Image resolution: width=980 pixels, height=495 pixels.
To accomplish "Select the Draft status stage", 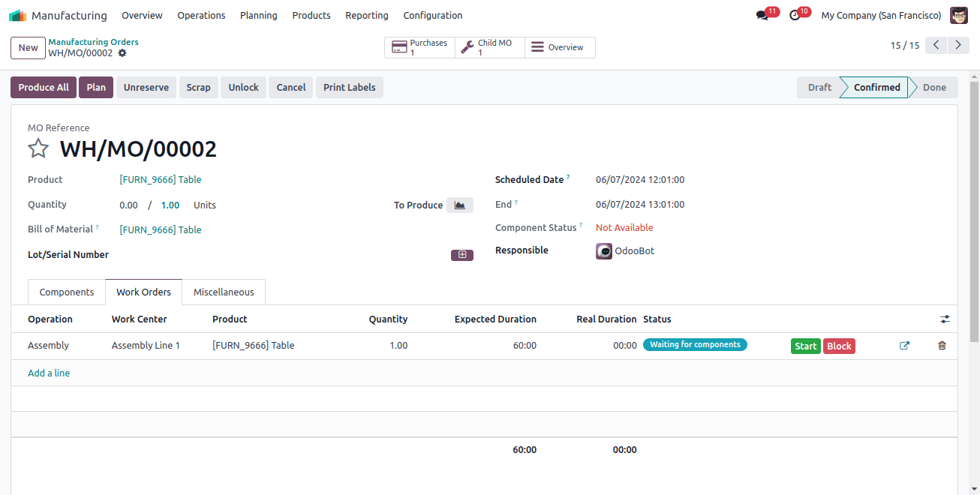I will click(819, 88).
